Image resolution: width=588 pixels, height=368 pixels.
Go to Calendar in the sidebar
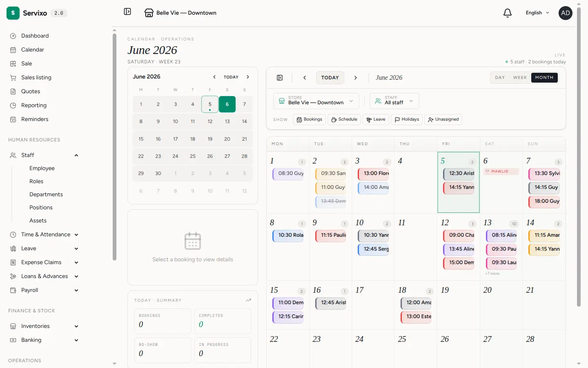point(33,50)
